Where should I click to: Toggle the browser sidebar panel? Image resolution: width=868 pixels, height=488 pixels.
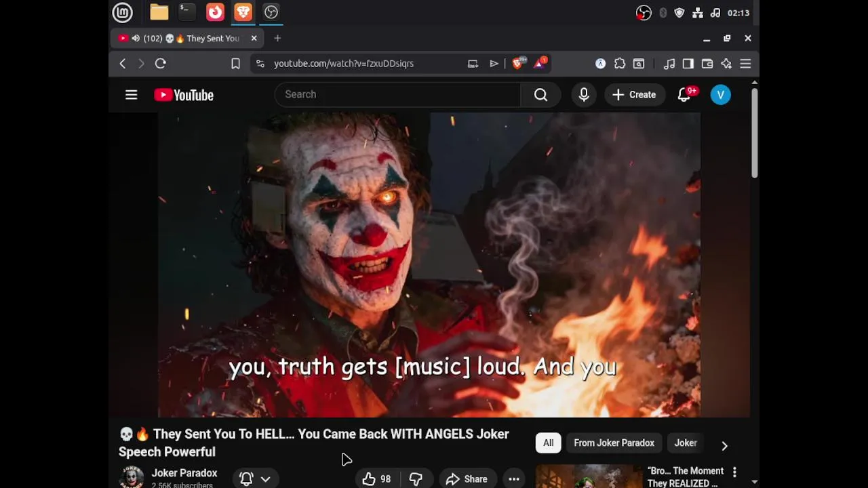click(688, 64)
